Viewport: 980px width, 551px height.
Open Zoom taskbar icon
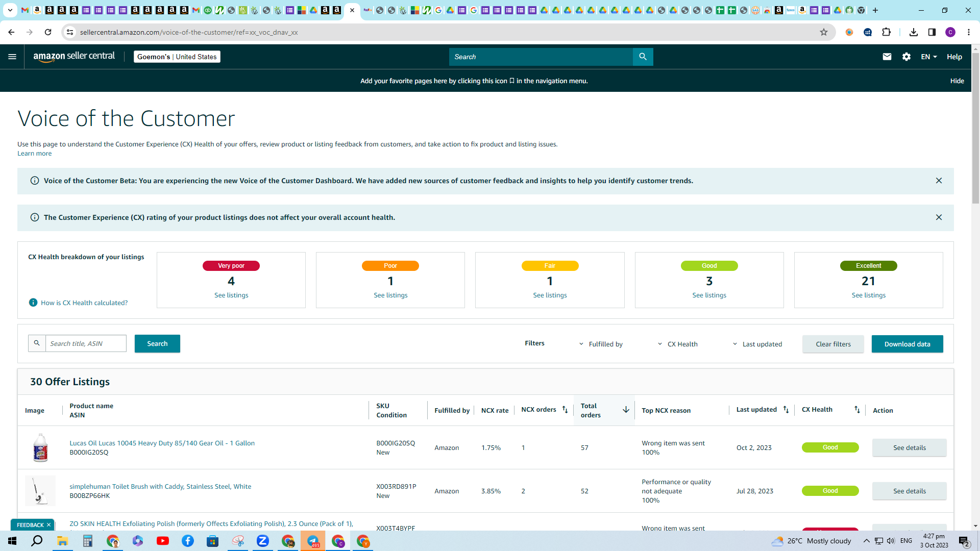pos(263,541)
